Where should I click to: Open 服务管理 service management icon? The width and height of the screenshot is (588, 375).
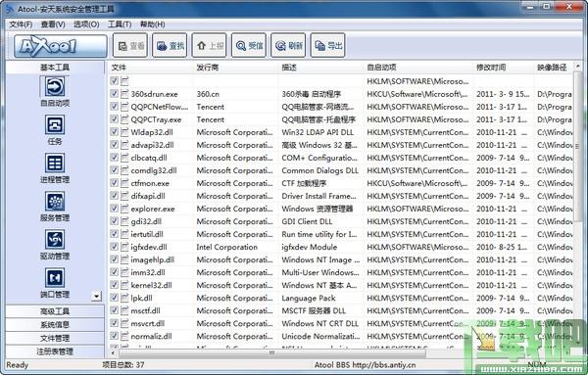click(x=55, y=201)
